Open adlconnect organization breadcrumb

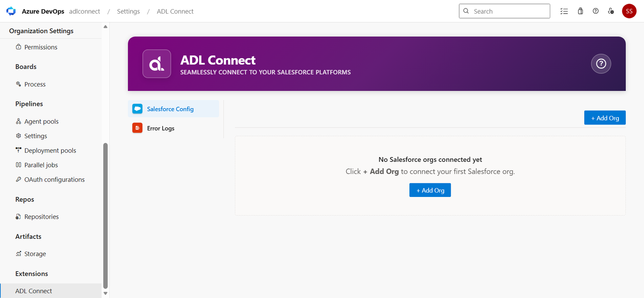(85, 11)
